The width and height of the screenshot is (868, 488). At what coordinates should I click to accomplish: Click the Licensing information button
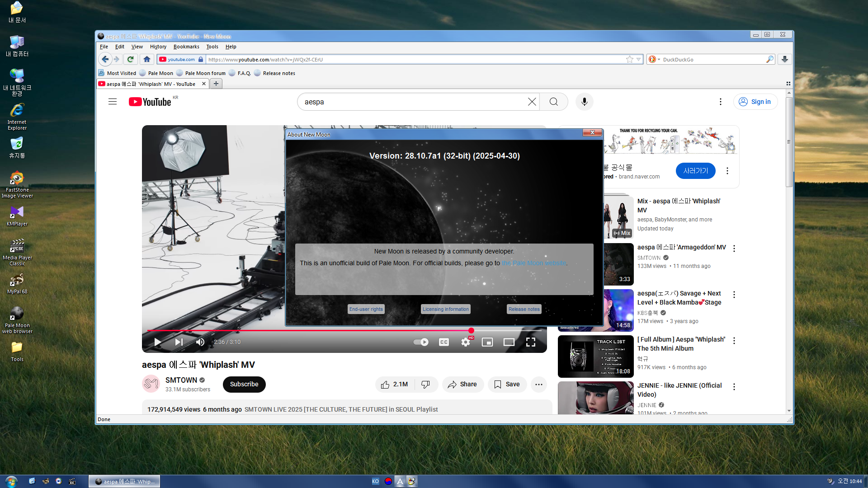click(x=445, y=309)
